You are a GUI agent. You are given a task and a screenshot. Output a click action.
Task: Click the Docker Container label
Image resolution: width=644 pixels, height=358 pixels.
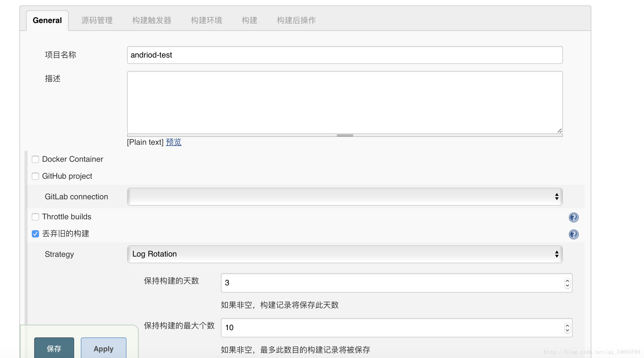(73, 159)
